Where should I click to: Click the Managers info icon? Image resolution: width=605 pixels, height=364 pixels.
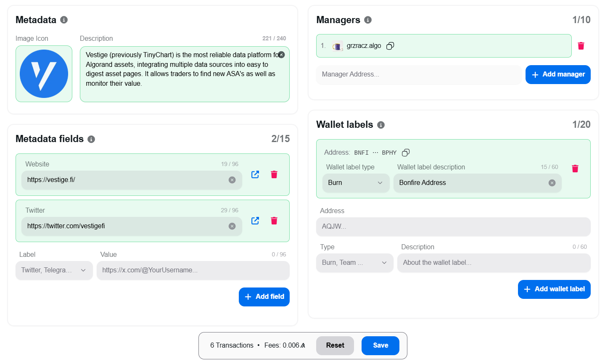(x=368, y=20)
